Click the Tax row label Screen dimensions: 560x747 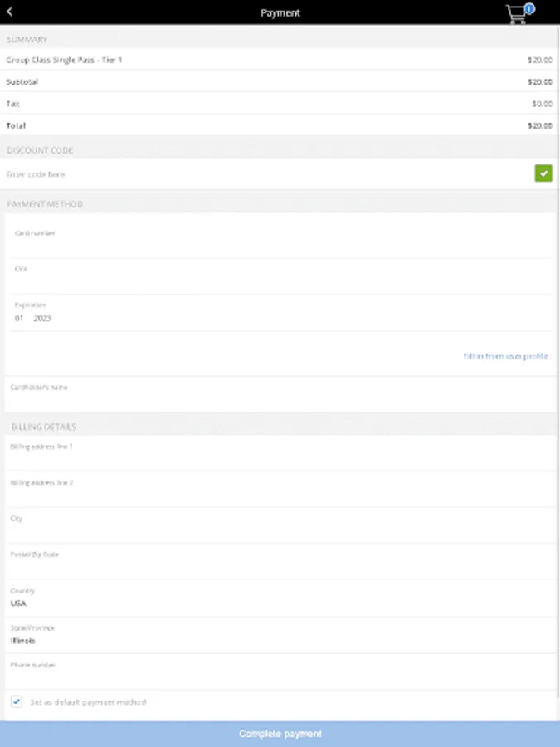coord(12,104)
